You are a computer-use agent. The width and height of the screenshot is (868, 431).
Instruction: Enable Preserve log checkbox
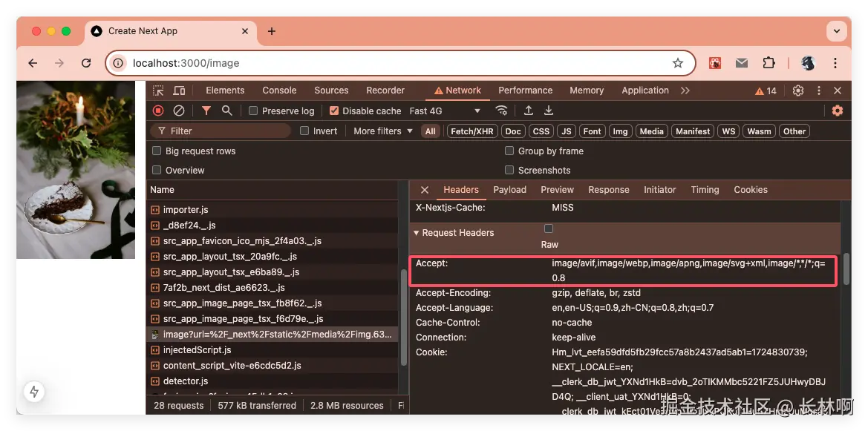click(x=253, y=111)
